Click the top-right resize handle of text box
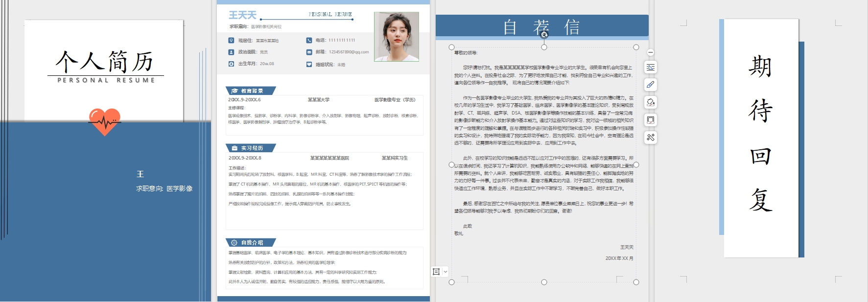868x302 pixels. pyautogui.click(x=636, y=47)
